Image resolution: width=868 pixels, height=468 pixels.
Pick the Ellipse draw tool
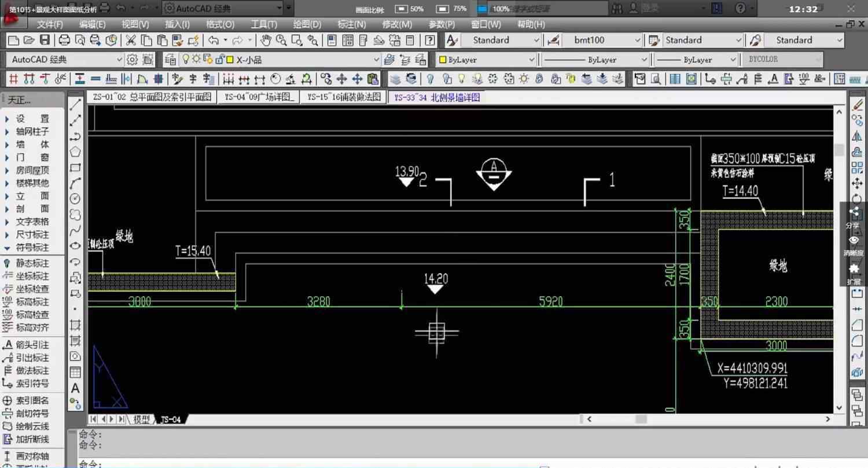tap(75, 246)
